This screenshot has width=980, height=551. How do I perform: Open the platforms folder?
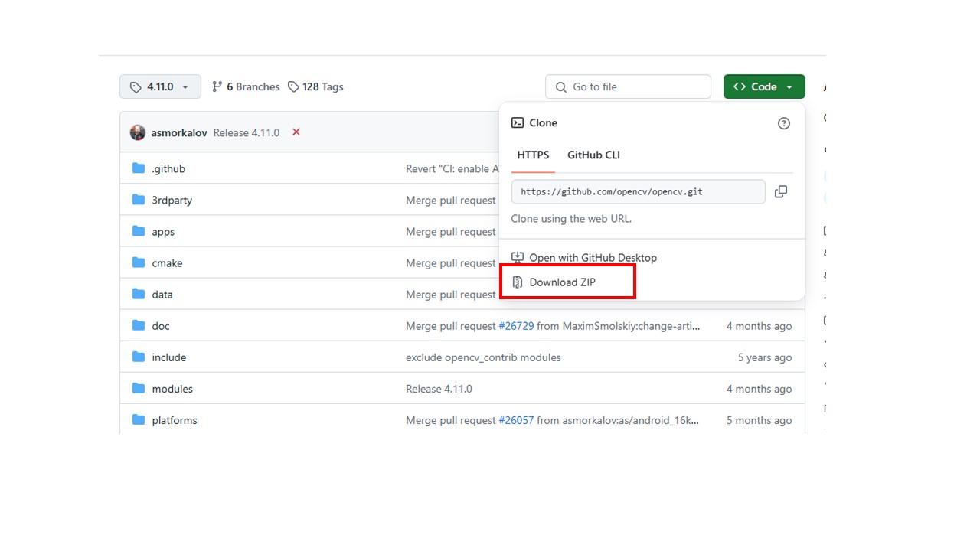175,420
